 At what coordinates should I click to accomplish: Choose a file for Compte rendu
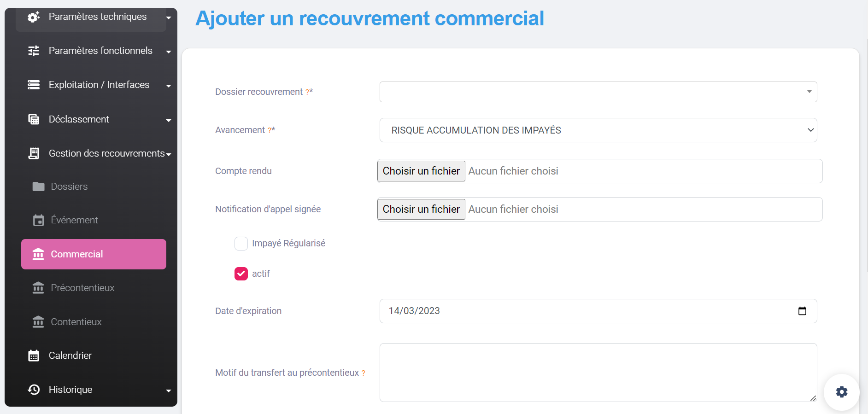pos(421,171)
